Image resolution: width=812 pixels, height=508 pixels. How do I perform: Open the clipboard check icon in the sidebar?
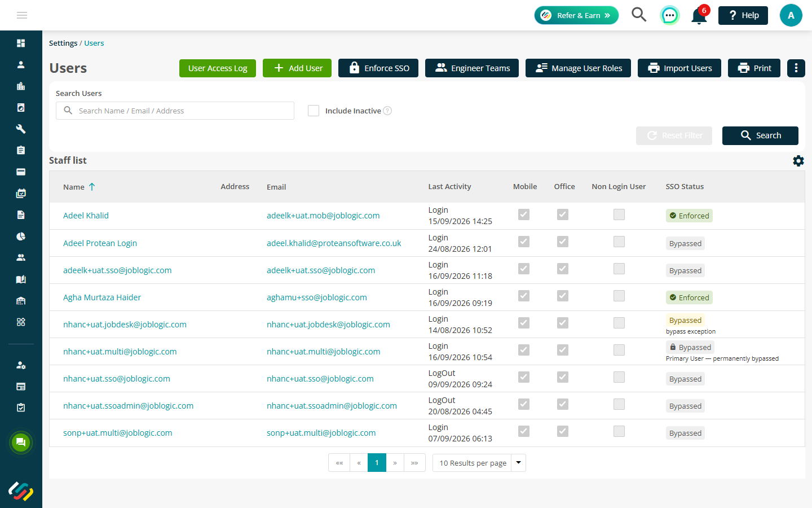click(21, 408)
